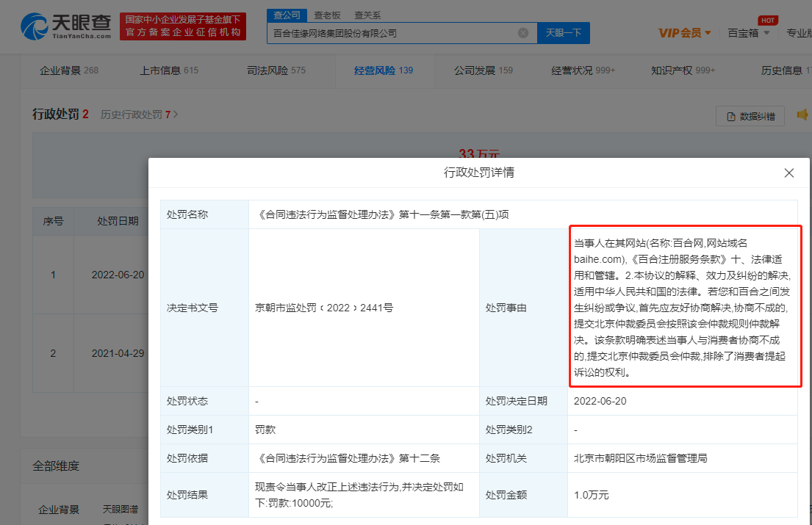This screenshot has height=525, width=812.
Task: Click the 天眼查 logo
Action: [x=66, y=26]
